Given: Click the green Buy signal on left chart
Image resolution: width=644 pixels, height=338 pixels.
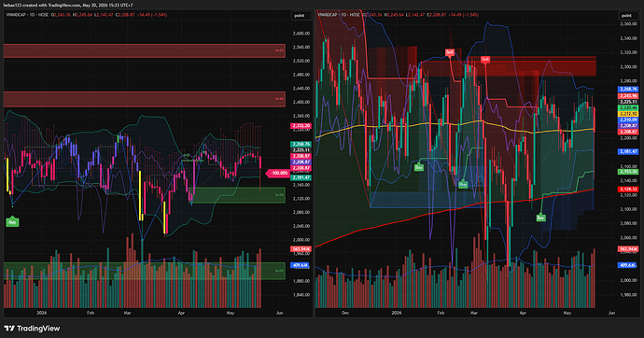Looking at the screenshot, I should 12,222.
